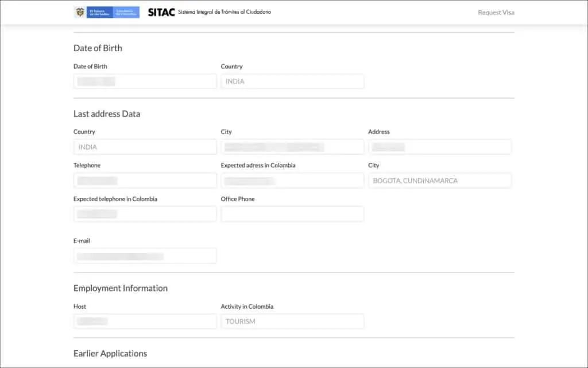Click the City field showing BOGOTA, CUNDINAMARCA
Viewport: 588px width, 368px height.
pyautogui.click(x=439, y=180)
